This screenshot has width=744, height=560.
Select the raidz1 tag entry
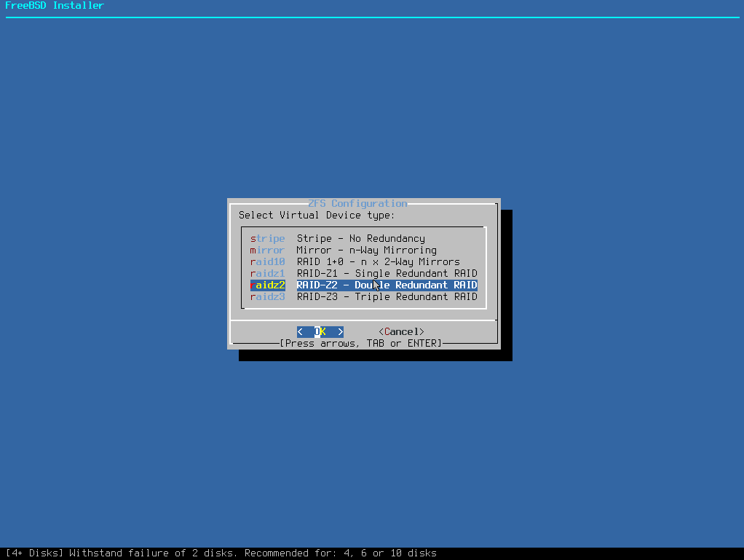tap(267, 273)
